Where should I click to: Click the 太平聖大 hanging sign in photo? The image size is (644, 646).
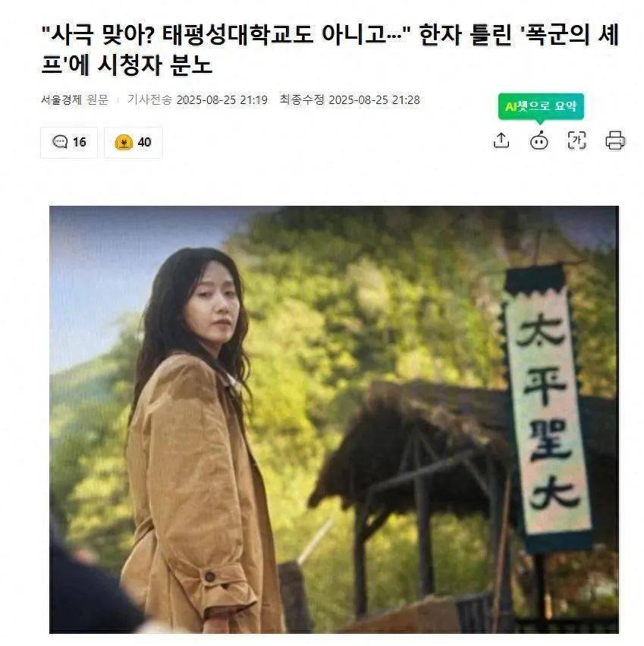pyautogui.click(x=548, y=407)
